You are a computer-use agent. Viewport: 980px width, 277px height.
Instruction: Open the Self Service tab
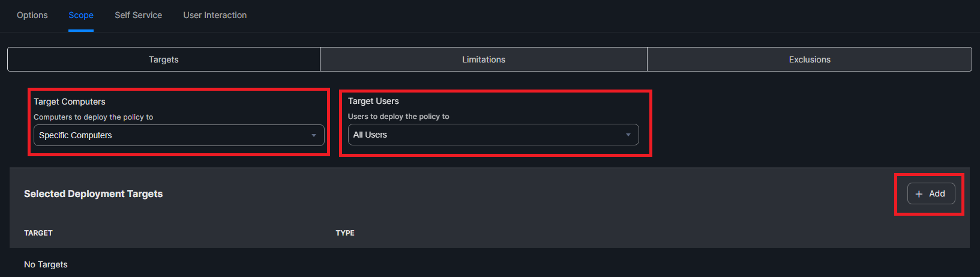[x=138, y=15]
